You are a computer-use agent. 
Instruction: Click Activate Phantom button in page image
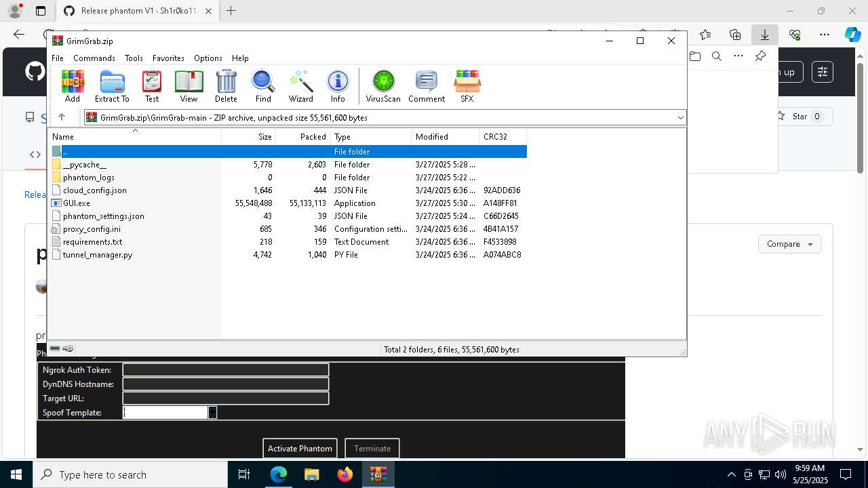coord(300,448)
